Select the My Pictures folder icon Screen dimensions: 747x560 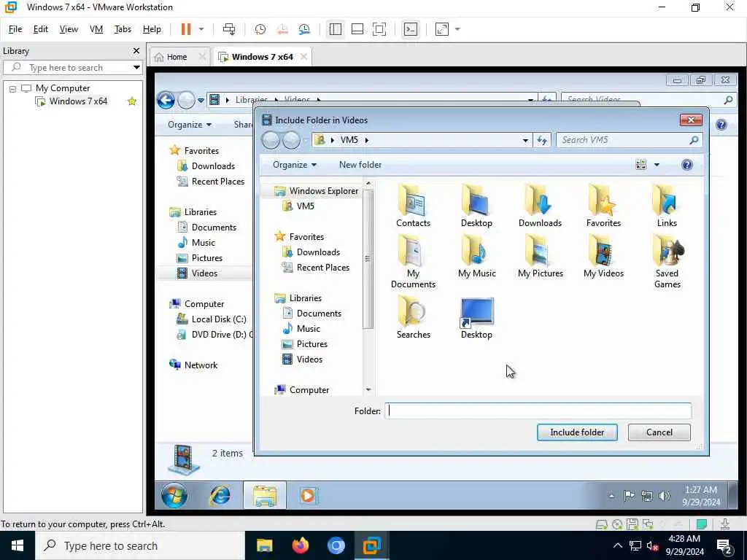pos(540,257)
